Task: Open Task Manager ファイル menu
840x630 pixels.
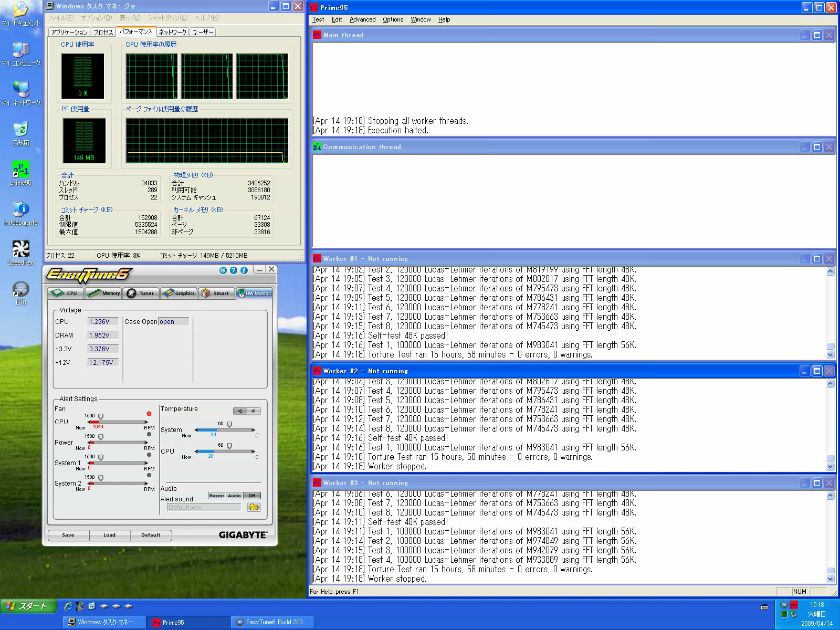Action: coord(60,18)
